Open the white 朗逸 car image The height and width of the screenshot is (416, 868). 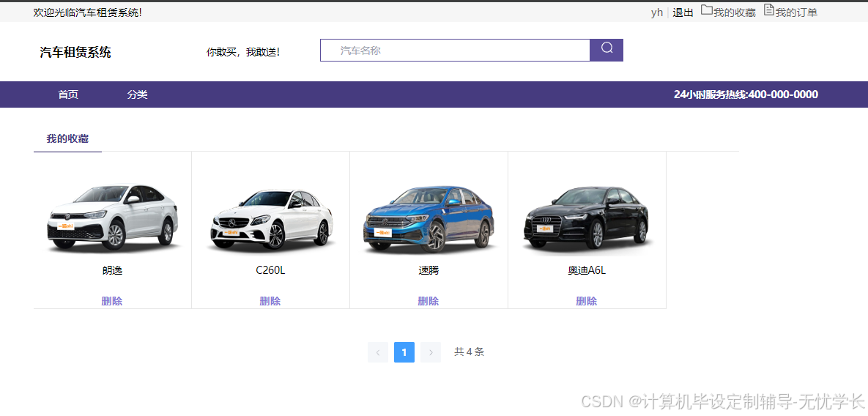coord(112,218)
